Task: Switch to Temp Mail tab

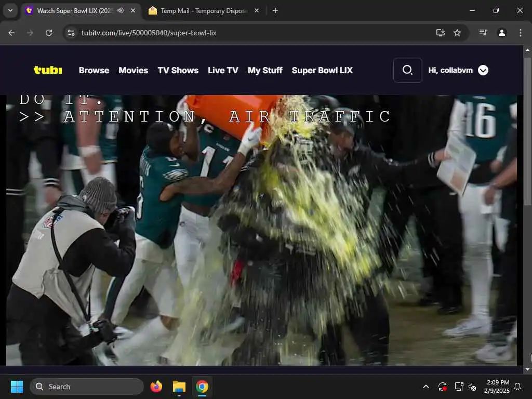Action: point(204,11)
